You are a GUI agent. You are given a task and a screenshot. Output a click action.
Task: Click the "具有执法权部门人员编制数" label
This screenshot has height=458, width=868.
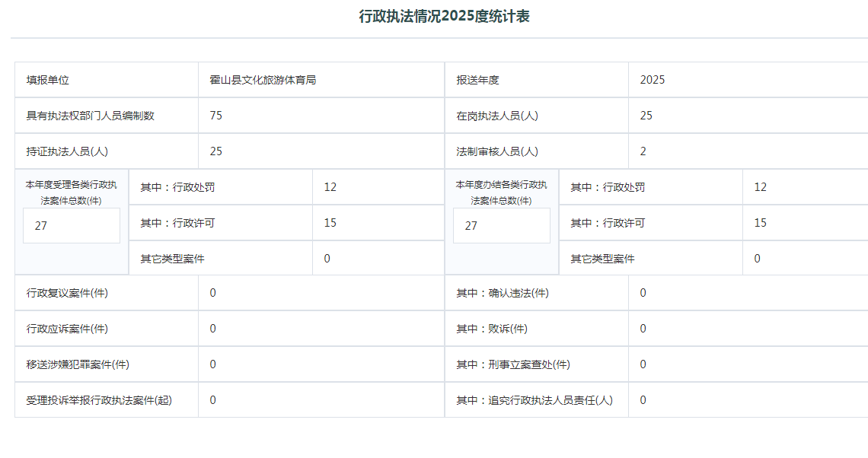91,116
